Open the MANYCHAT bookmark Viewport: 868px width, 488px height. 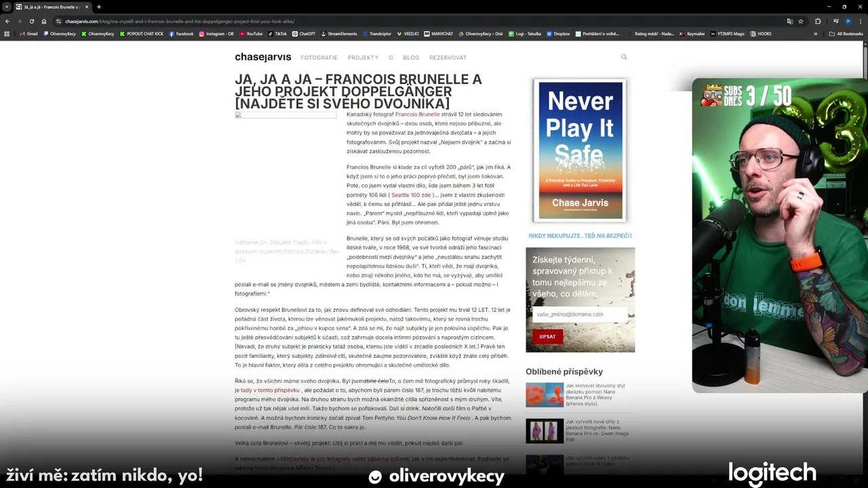coord(439,33)
